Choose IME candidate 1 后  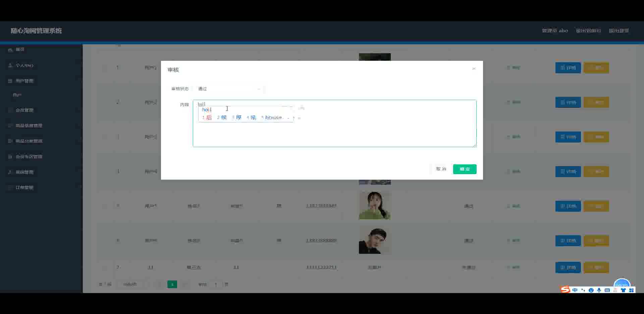click(x=207, y=117)
